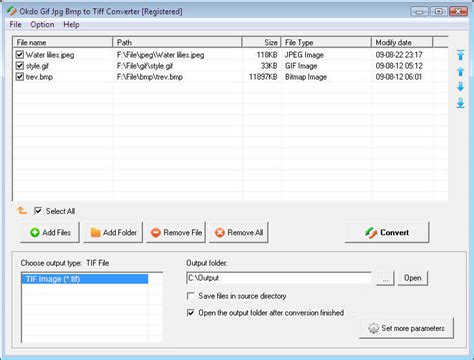Move selected file to top of list
474x360 pixels.
[x=460, y=55]
